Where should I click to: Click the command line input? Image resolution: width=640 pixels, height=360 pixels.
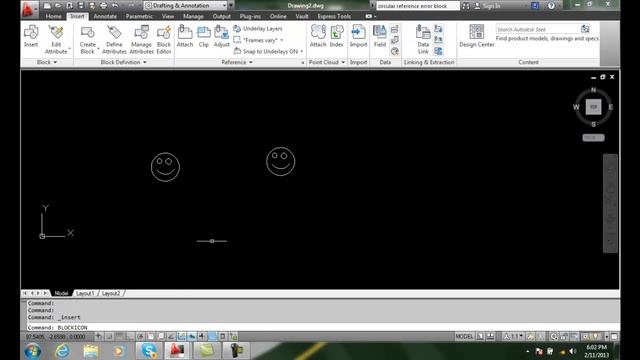322,327
